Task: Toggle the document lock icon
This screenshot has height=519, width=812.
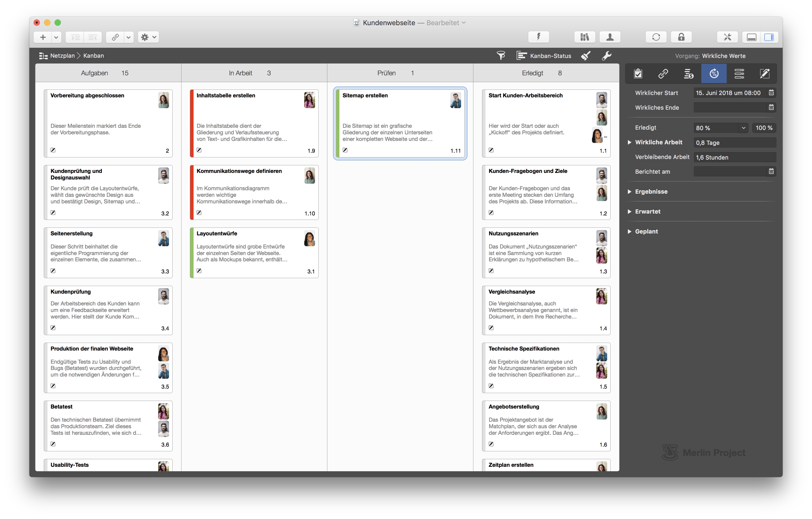Action: (681, 37)
